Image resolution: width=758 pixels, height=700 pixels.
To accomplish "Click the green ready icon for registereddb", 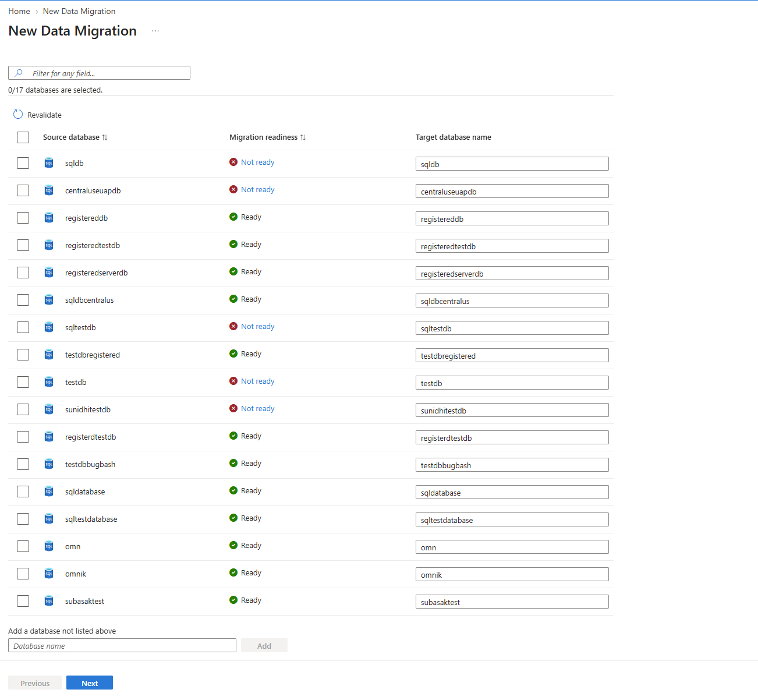I will click(x=233, y=217).
